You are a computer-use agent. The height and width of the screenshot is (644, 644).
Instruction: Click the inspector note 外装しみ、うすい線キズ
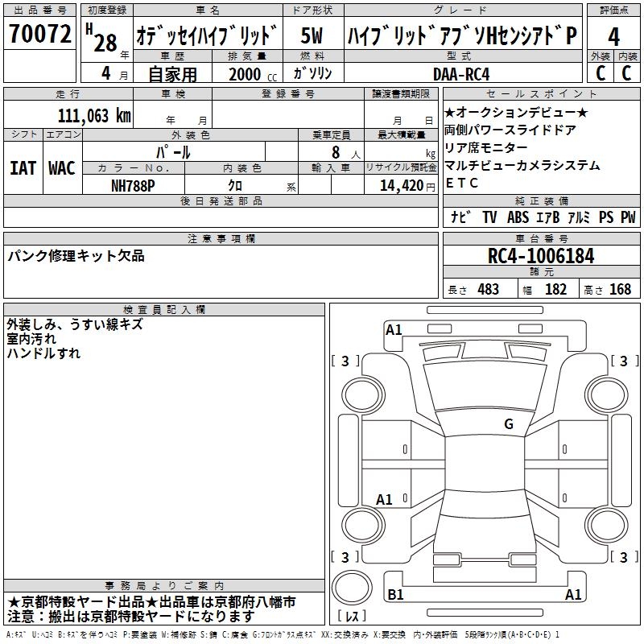74,324
